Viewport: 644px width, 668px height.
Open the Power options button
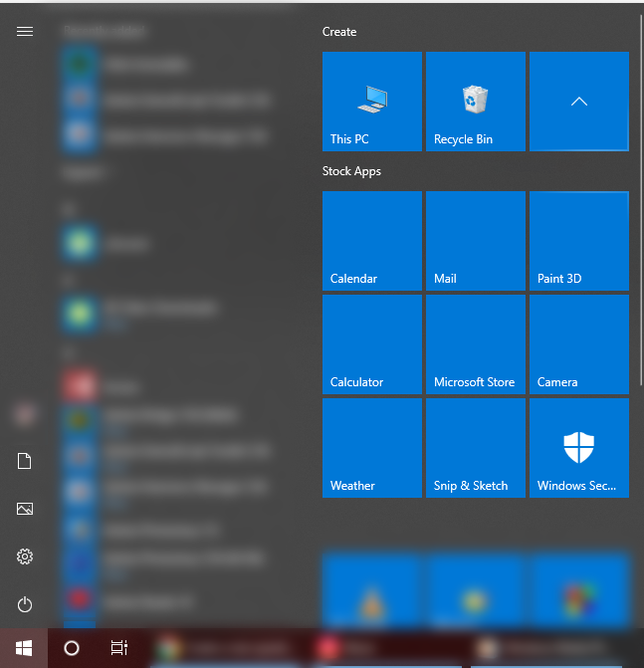[25, 604]
